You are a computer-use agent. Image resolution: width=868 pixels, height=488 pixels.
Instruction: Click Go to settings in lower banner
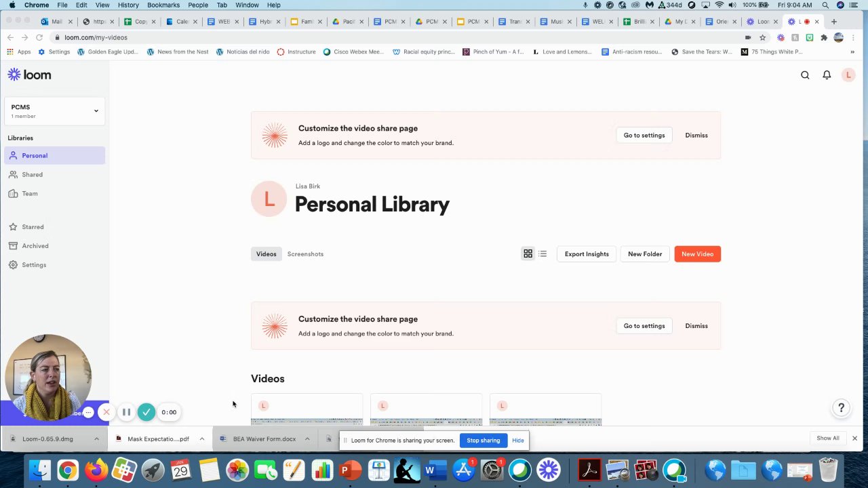[644, 325]
